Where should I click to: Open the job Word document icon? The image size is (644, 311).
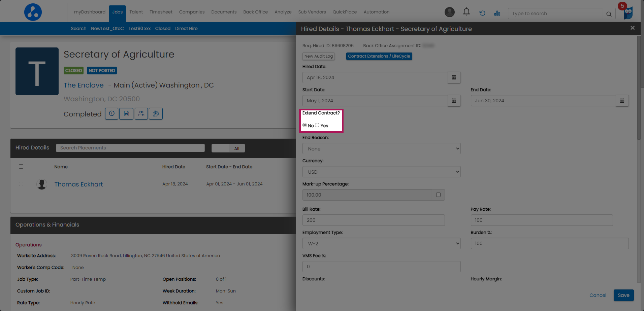pyautogui.click(x=126, y=114)
